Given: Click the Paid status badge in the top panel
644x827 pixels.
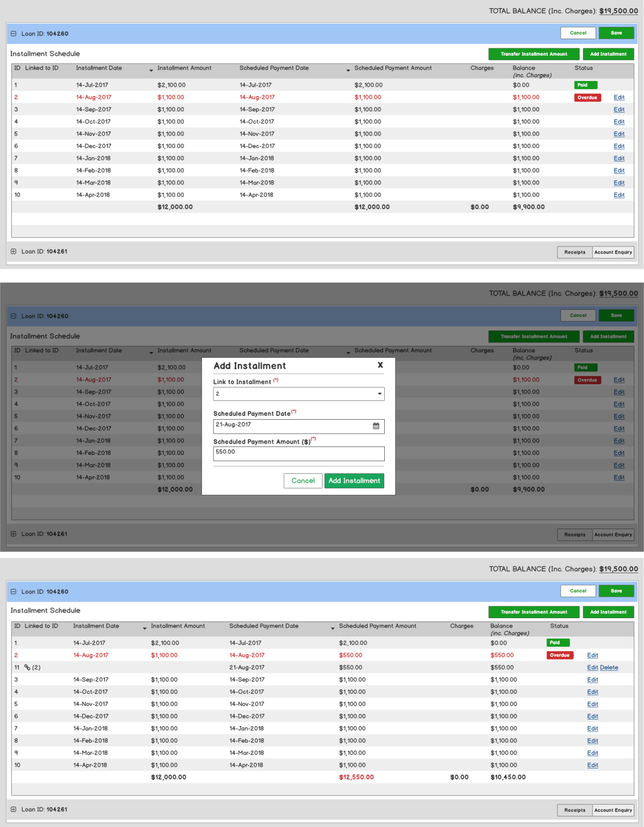Looking at the screenshot, I should [x=586, y=85].
